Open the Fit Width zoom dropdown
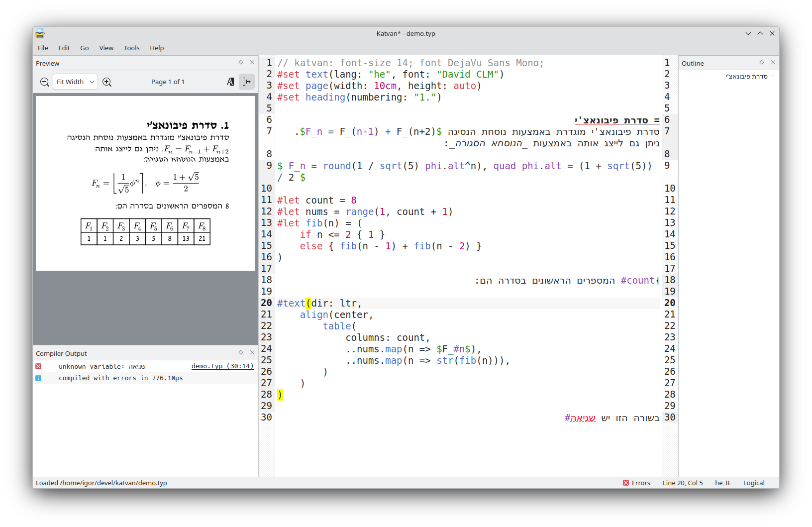The height and width of the screenshot is (527, 812). 75,81
